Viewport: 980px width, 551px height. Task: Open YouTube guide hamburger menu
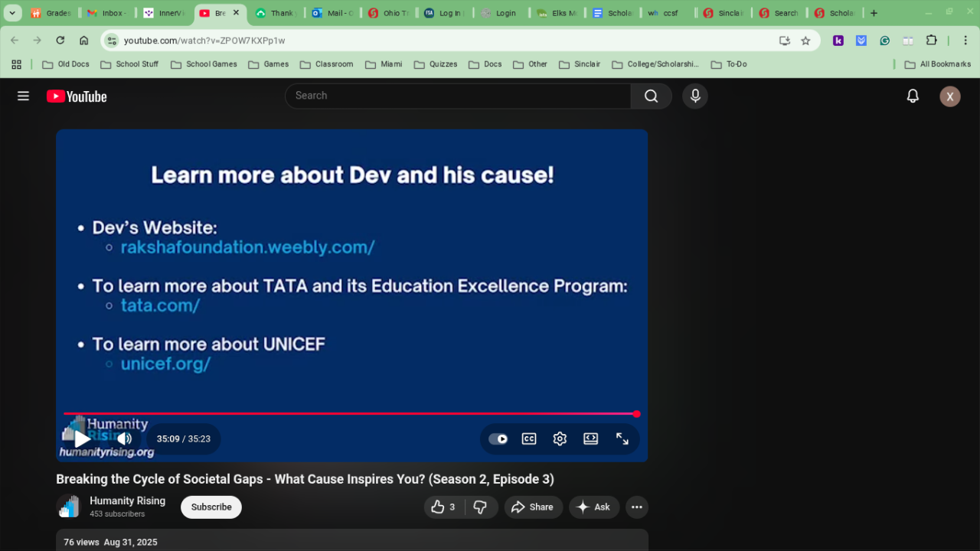coord(23,96)
